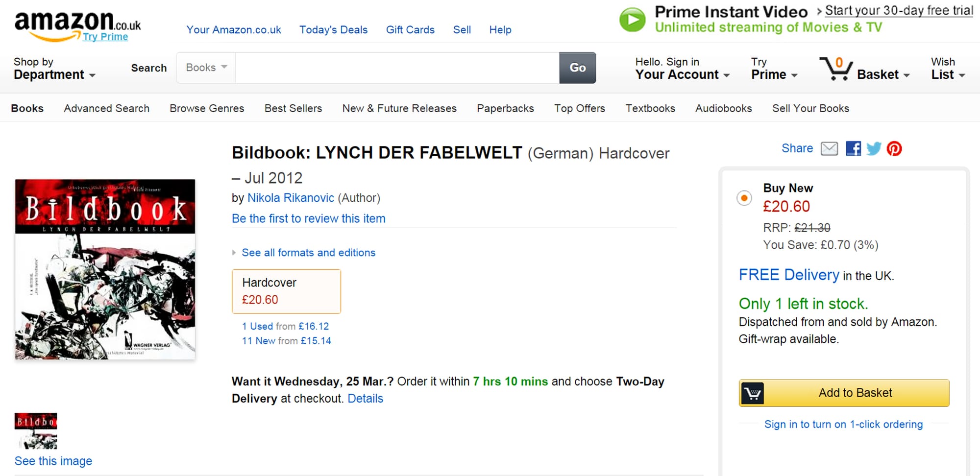Share the book on Twitter
Image resolution: width=980 pixels, height=476 pixels.
[x=874, y=148]
